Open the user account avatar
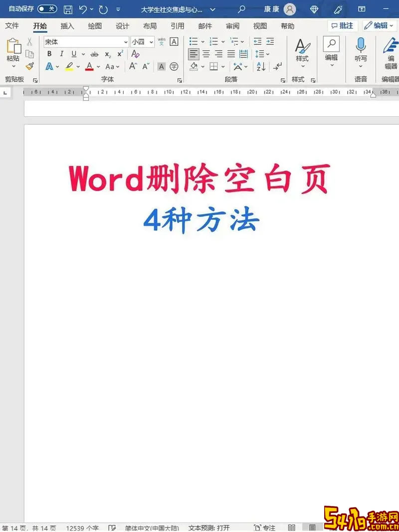 [x=290, y=9]
